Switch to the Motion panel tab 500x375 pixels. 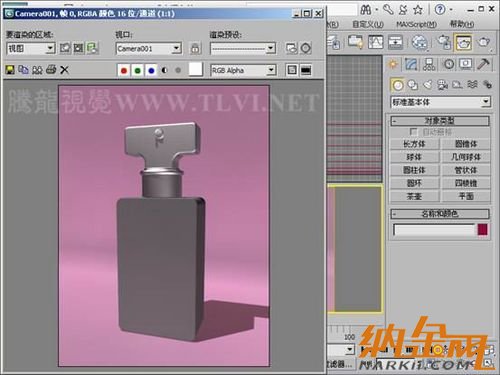[449, 64]
